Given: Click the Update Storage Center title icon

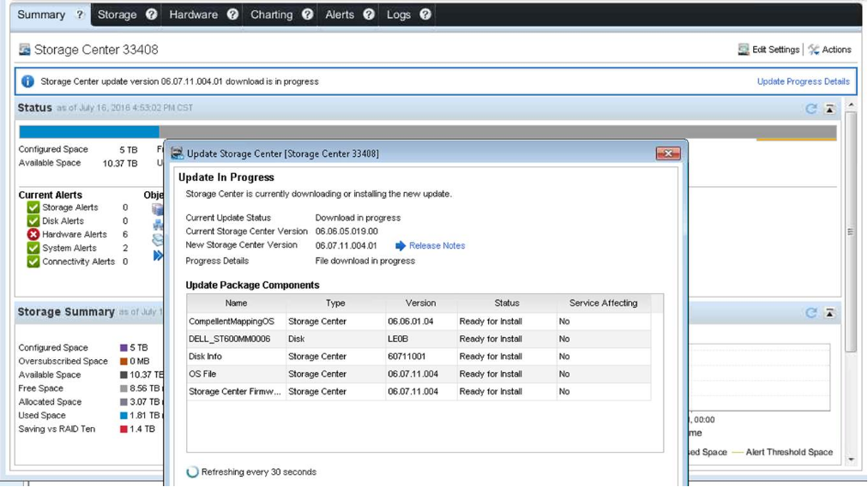Looking at the screenshot, I should click(178, 153).
